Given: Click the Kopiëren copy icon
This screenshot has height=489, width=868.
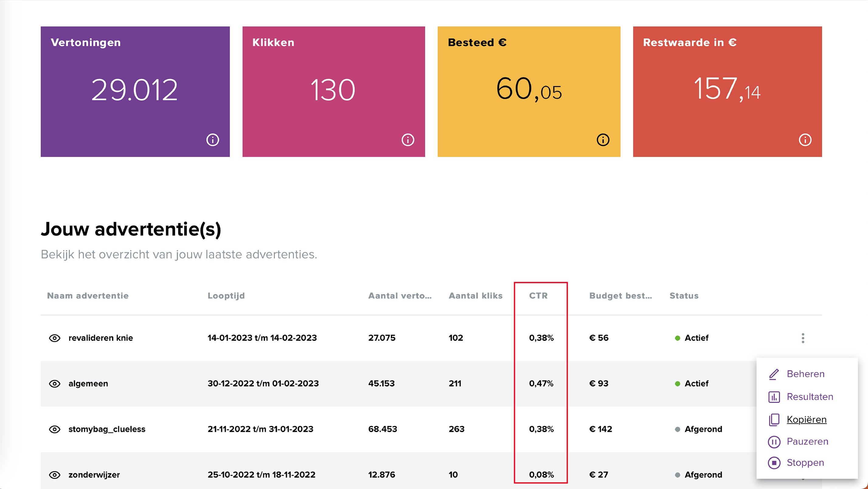Looking at the screenshot, I should [774, 420].
